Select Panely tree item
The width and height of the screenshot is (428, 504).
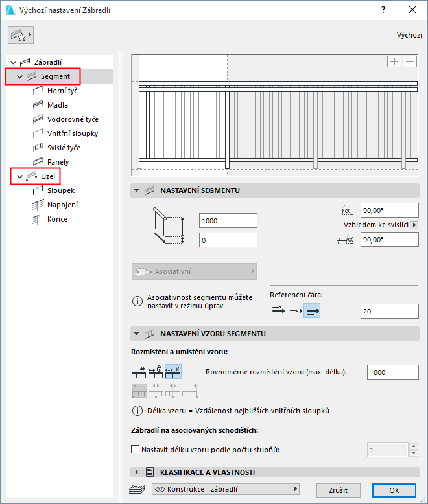pos(58,162)
